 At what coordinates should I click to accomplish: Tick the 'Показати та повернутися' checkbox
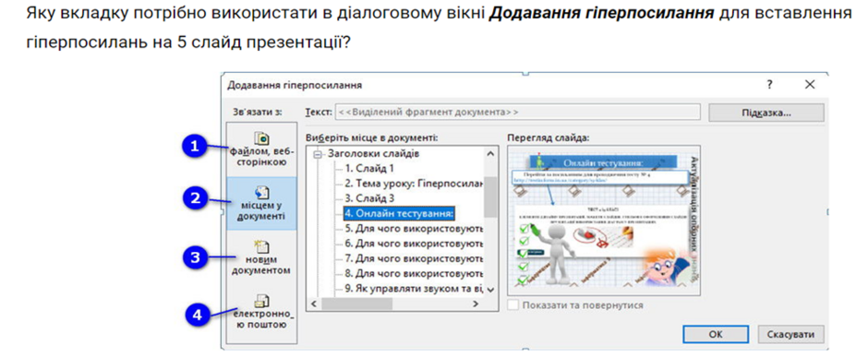(x=513, y=304)
